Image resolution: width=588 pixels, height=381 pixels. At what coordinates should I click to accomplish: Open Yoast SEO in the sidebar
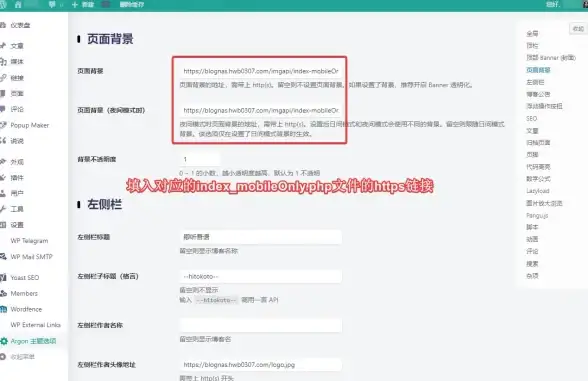(25, 278)
